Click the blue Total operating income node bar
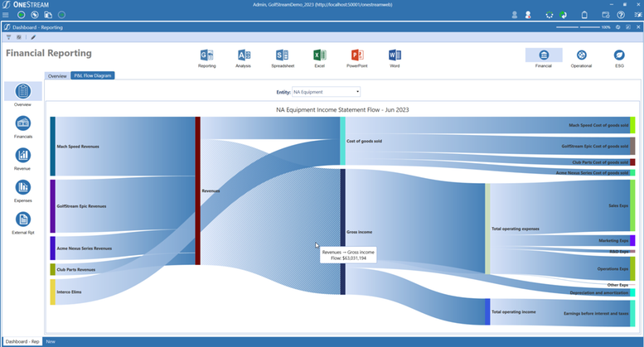644x347 pixels. (x=487, y=311)
